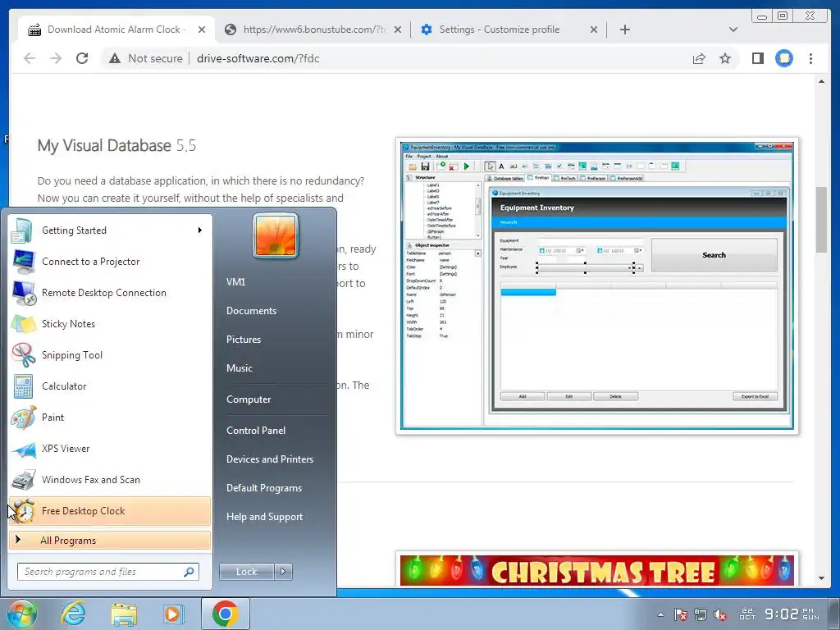Viewport: 840px width, 630px height.
Task: Open Chrome side panel
Action: coord(757,58)
